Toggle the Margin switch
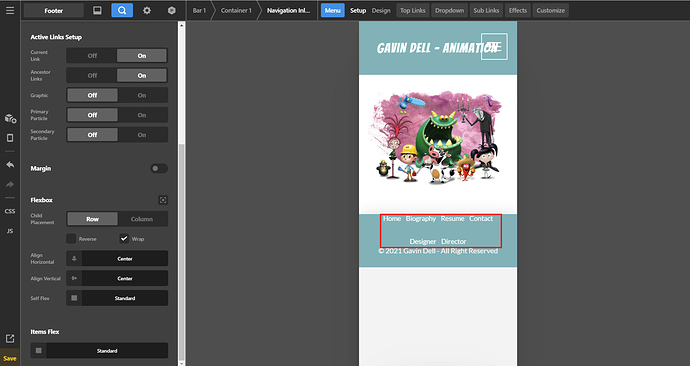Image resolution: width=690 pixels, height=366 pixels. pyautogui.click(x=159, y=168)
